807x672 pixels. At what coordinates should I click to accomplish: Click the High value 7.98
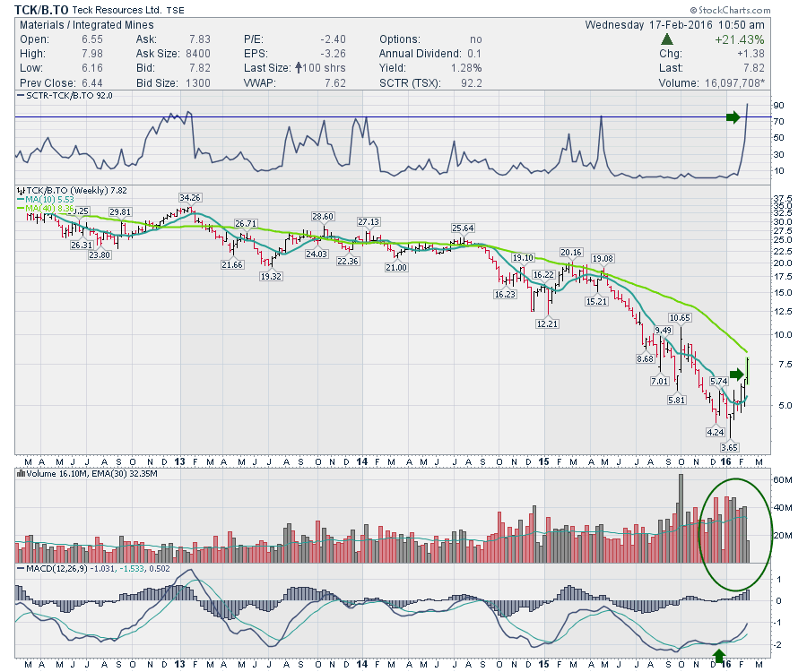click(x=92, y=54)
